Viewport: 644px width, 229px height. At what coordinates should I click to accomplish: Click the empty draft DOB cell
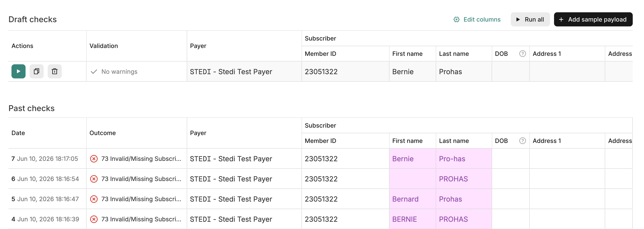pos(511,72)
